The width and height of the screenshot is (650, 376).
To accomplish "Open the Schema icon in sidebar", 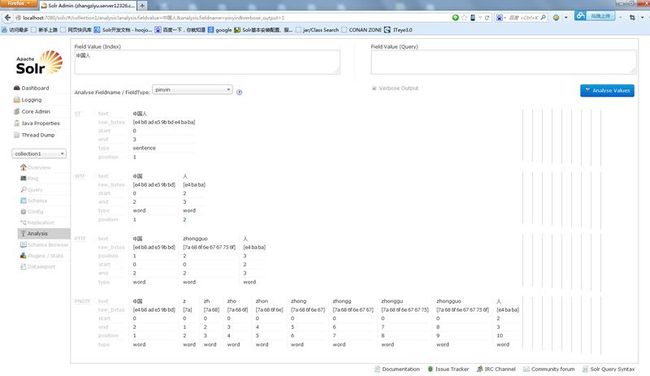I will click(23, 201).
